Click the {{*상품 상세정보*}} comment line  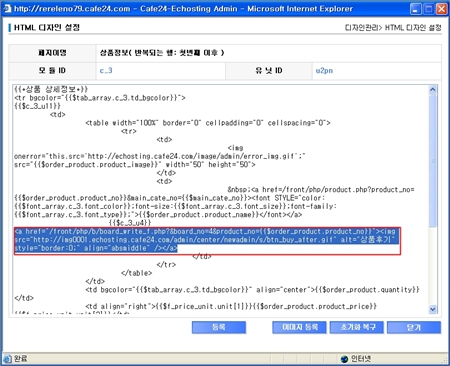(51, 89)
